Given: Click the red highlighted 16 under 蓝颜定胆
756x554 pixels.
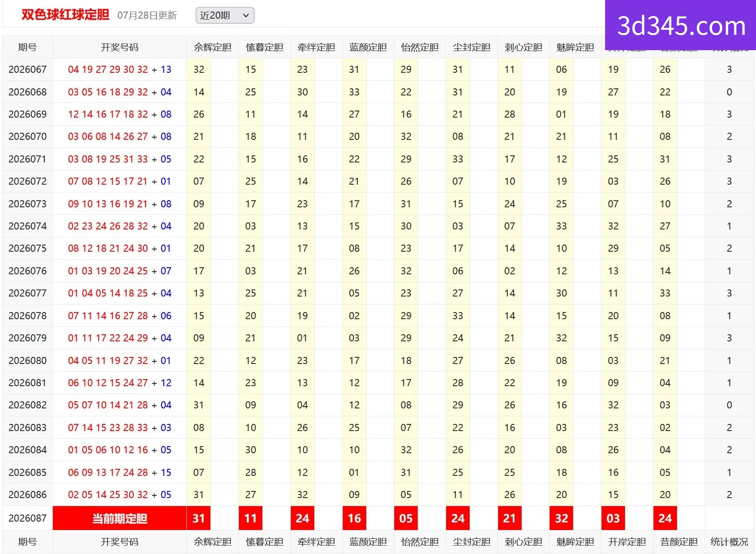Looking at the screenshot, I should [354, 518].
